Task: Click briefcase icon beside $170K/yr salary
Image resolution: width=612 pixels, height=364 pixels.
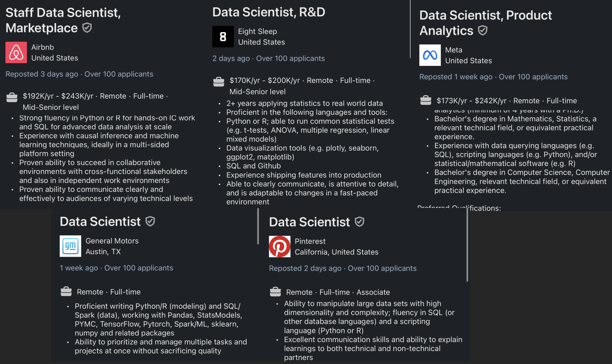Action: [219, 82]
